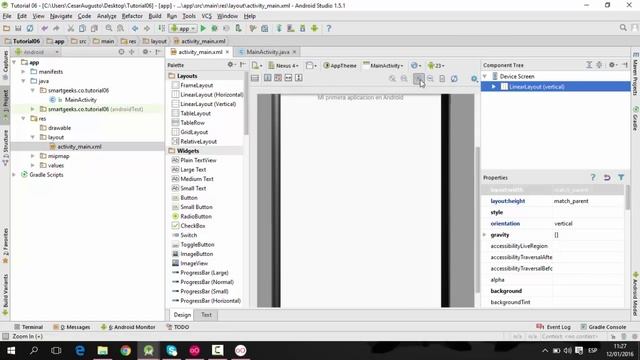Toggle the TODO tool window
This screenshot has height=360, width=640.
click(178, 327)
